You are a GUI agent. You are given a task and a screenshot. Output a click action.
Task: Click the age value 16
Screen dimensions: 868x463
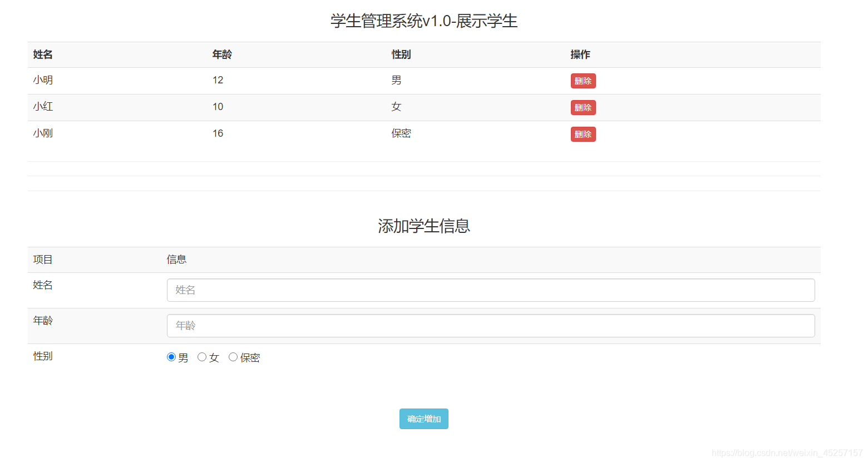(218, 133)
